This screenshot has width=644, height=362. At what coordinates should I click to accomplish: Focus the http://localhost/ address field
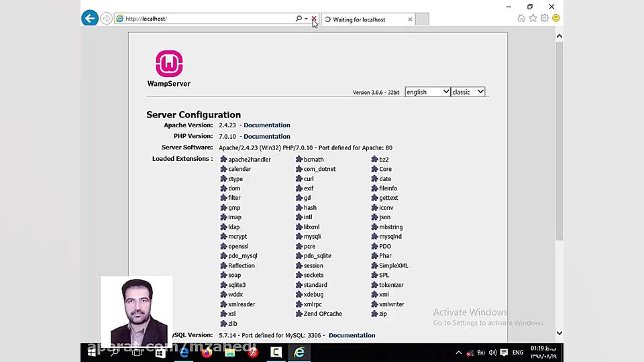(205, 19)
